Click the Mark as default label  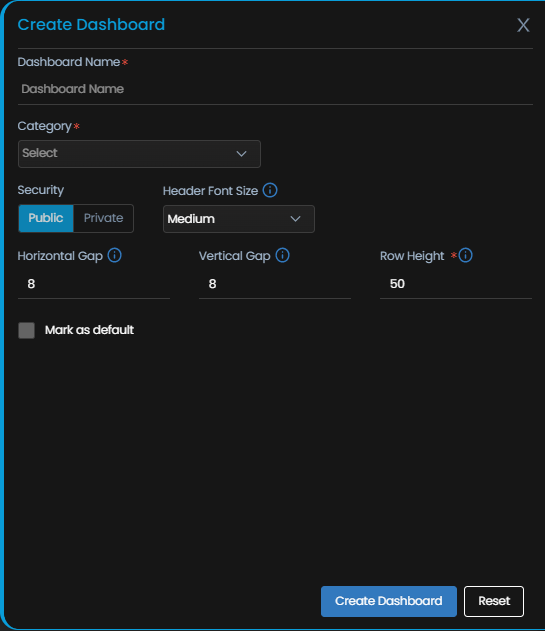tap(89, 330)
